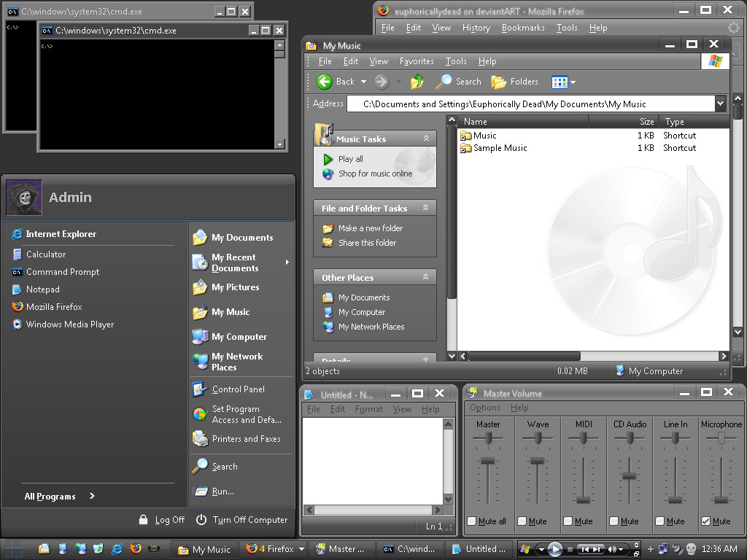Click the green Back arrow in My Music
747x560 pixels.
(325, 82)
